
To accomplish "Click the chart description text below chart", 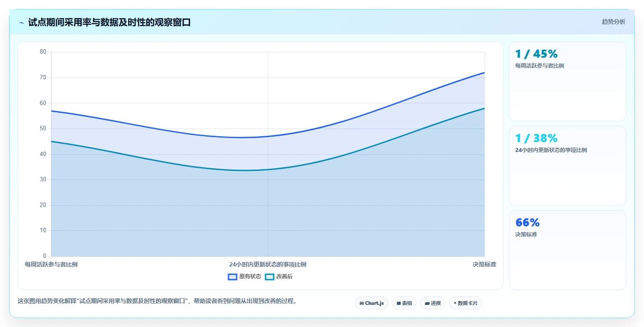I will pyautogui.click(x=157, y=301).
